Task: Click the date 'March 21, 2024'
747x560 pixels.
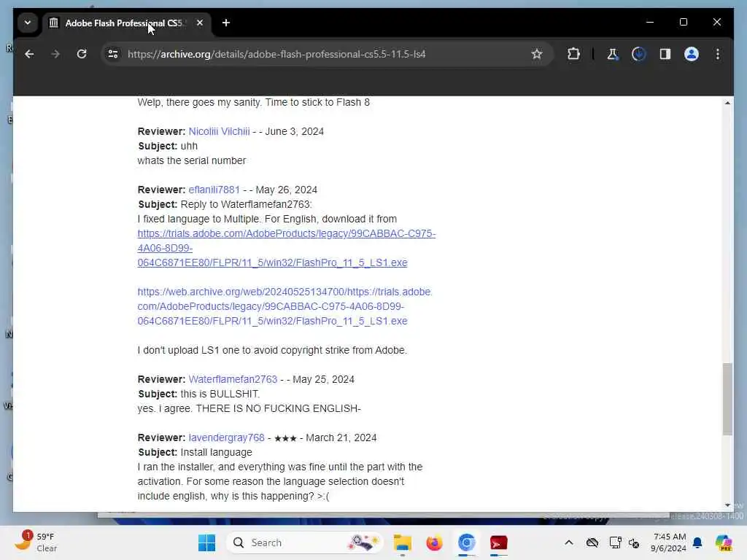Action: 341,437
